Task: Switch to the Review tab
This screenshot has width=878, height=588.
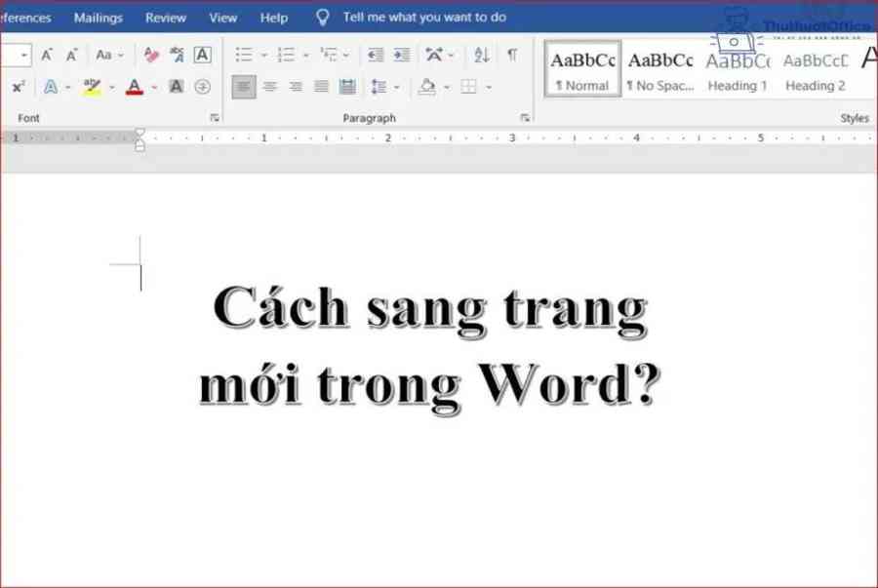Action: pyautogui.click(x=165, y=18)
